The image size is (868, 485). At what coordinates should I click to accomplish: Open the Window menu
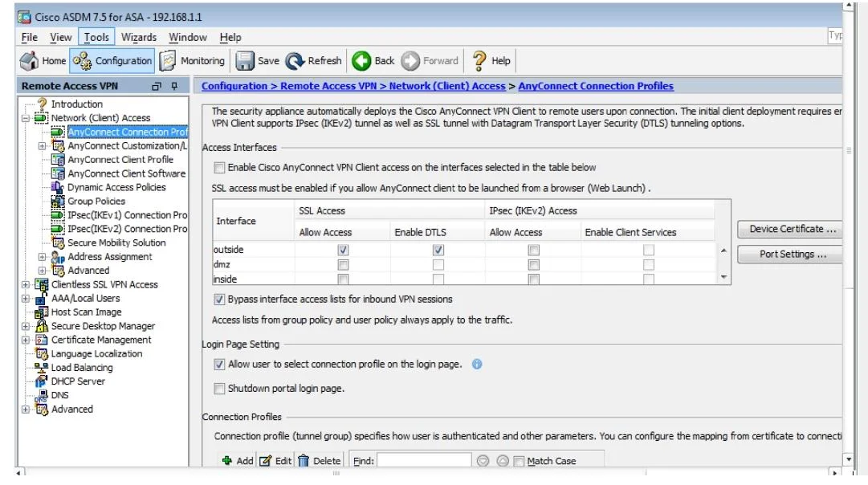click(x=188, y=37)
